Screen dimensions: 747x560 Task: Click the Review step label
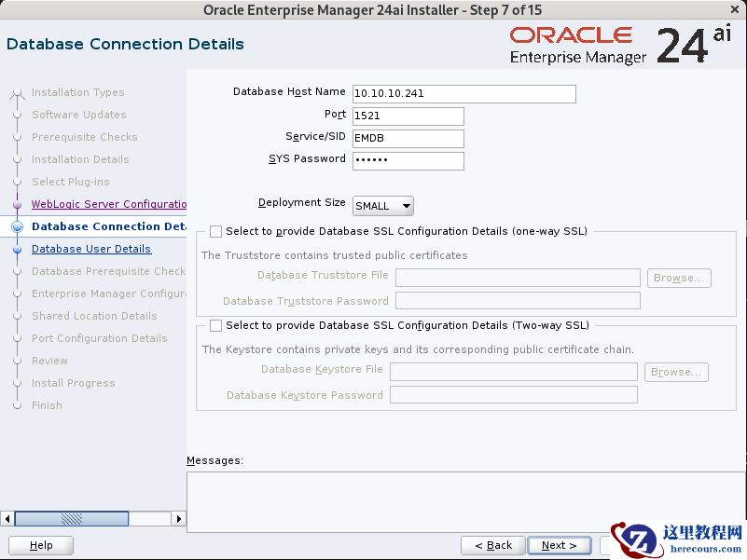point(49,361)
